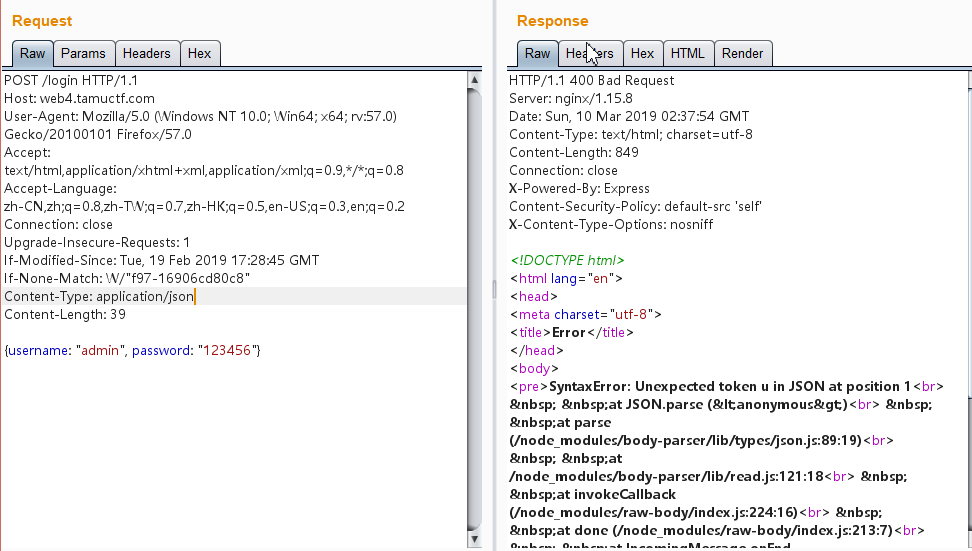Click the Content-Type: application/json request line
The height and width of the screenshot is (551, 972).
tap(100, 297)
